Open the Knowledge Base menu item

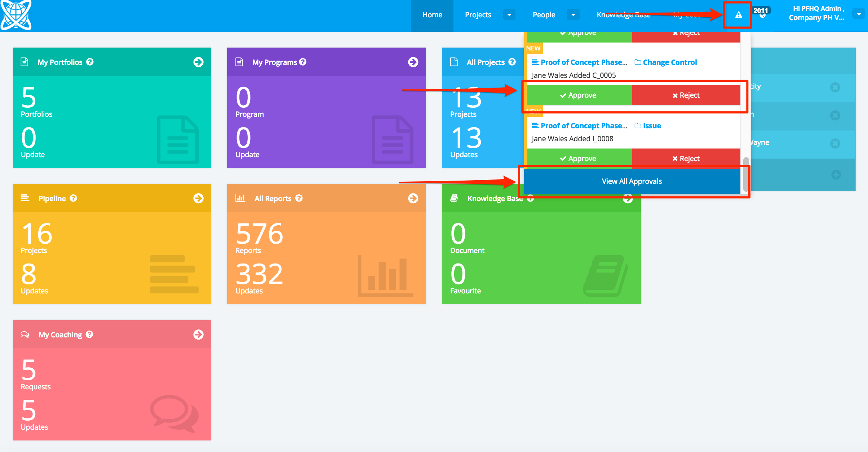(x=623, y=15)
